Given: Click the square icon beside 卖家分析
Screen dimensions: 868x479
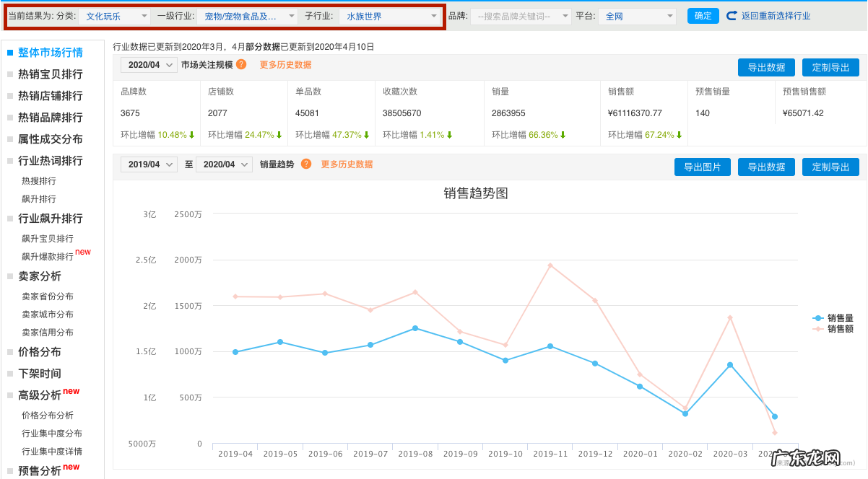Looking at the screenshot, I should pyautogui.click(x=10, y=276).
